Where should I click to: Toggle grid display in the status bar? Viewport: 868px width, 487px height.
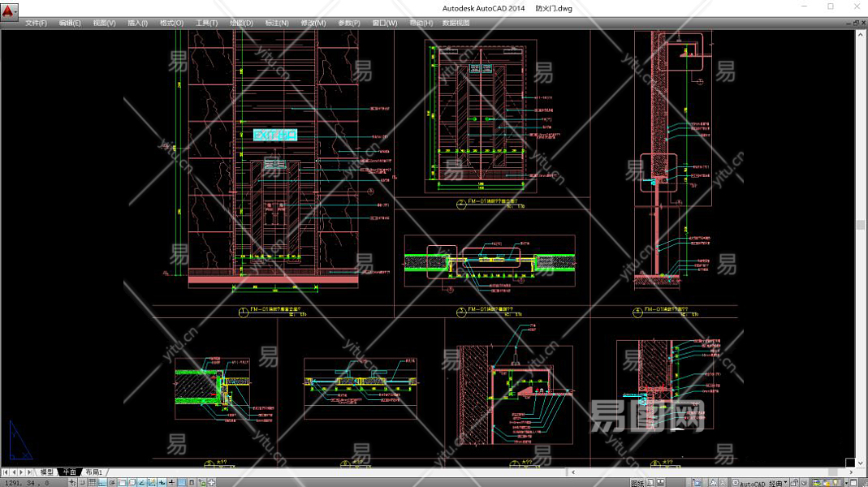[93, 483]
